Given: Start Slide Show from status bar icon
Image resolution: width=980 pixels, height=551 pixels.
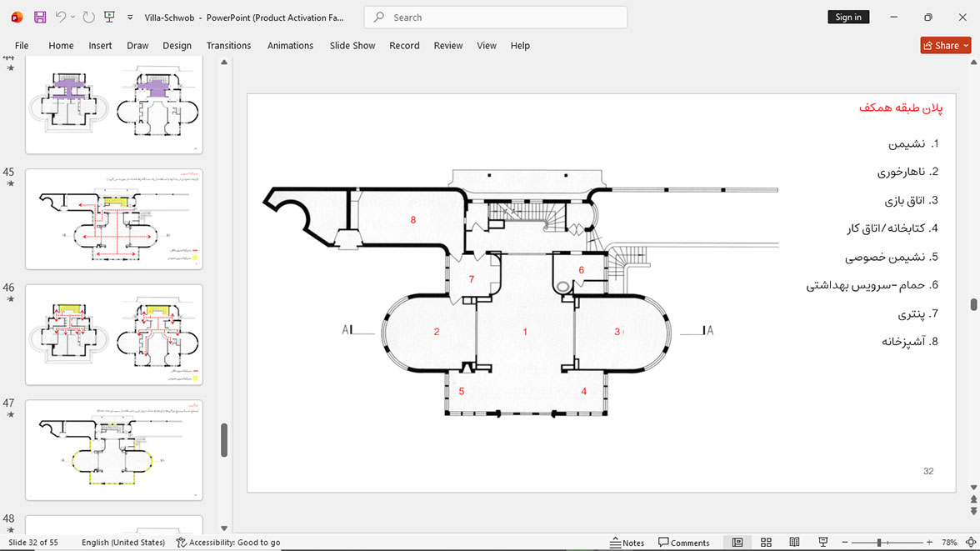Looking at the screenshot, I should pos(823,542).
